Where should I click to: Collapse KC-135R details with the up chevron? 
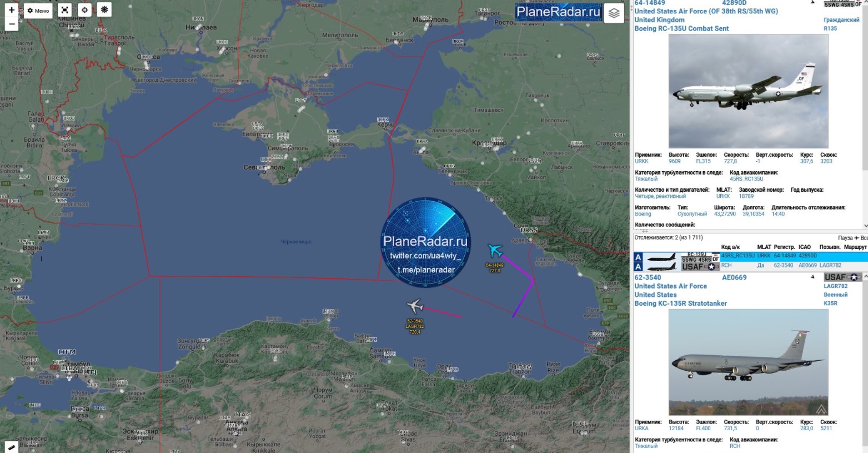tap(865, 277)
